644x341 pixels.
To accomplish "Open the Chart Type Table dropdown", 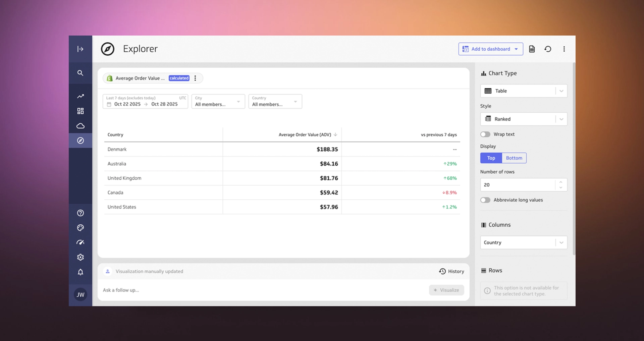I will (x=523, y=91).
